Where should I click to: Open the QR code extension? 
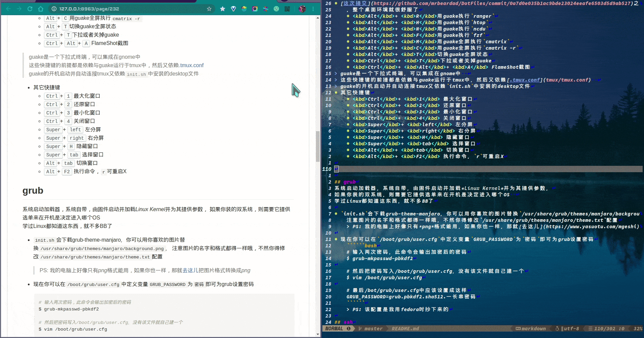click(287, 9)
